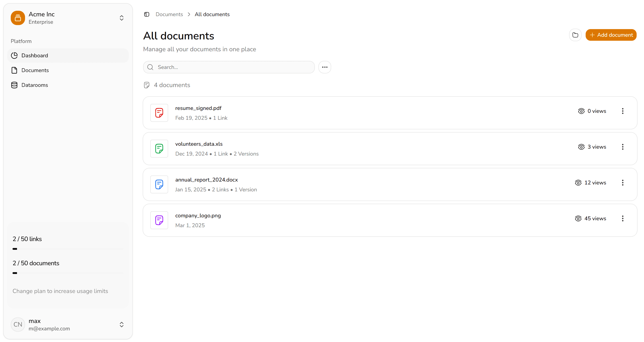The height and width of the screenshot is (342, 644).
Task: Click the blue icon of annual_report_2024.docx
Action: click(159, 184)
